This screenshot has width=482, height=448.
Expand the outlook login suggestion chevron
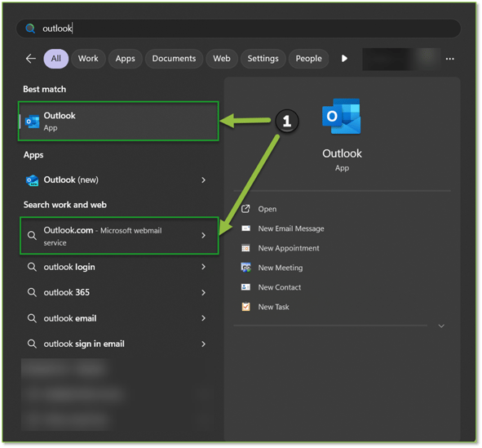coord(203,267)
